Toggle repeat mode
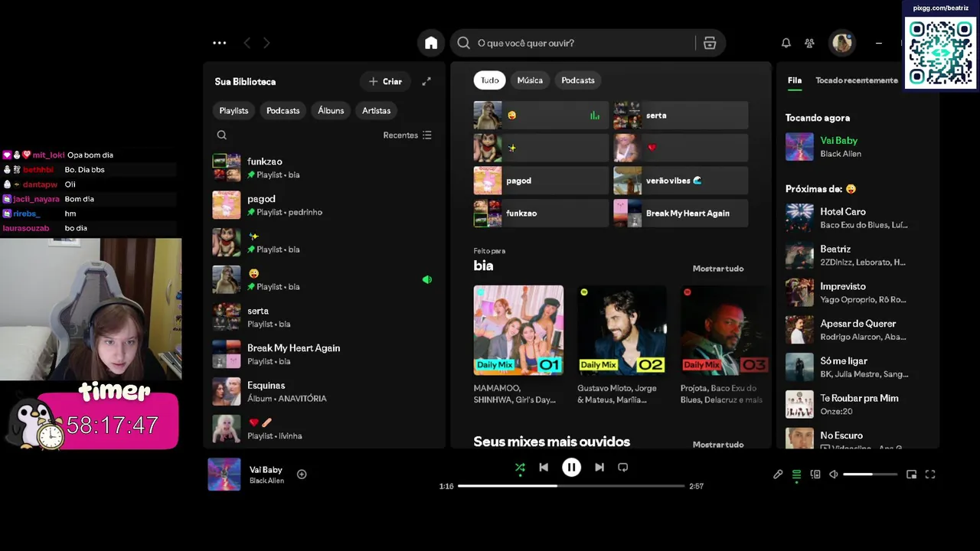 [622, 467]
